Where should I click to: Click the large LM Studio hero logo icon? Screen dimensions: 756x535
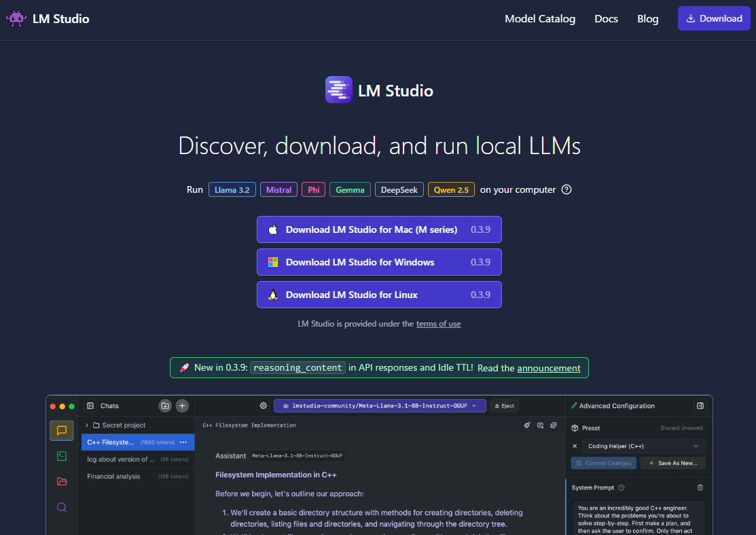pos(338,90)
